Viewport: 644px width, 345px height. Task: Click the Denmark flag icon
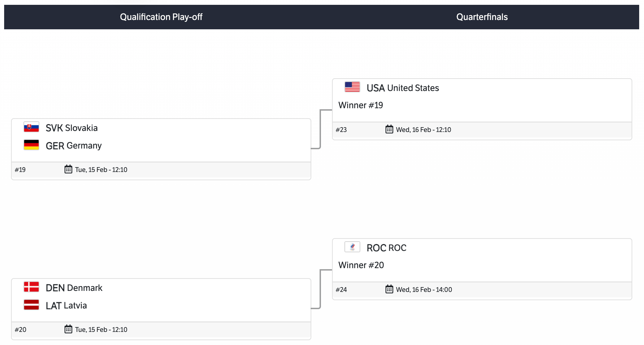pyautogui.click(x=31, y=287)
